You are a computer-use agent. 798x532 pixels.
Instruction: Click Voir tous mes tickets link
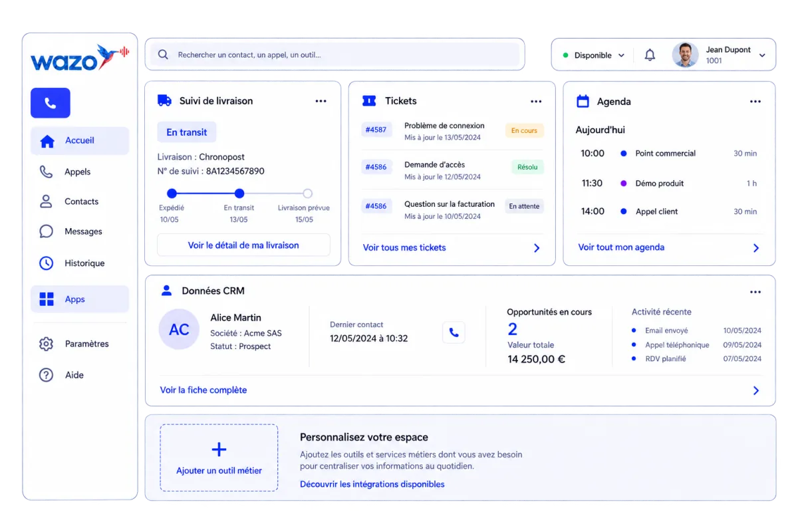[404, 247]
